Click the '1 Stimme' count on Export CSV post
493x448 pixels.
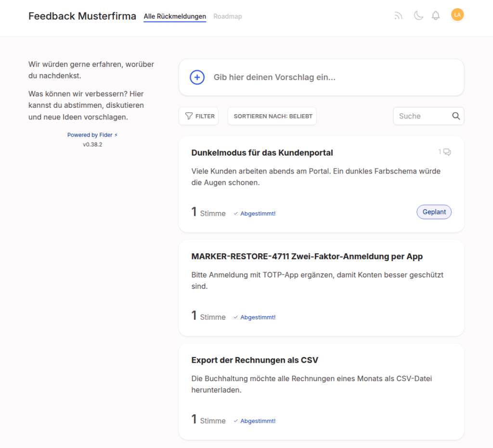pyautogui.click(x=208, y=420)
